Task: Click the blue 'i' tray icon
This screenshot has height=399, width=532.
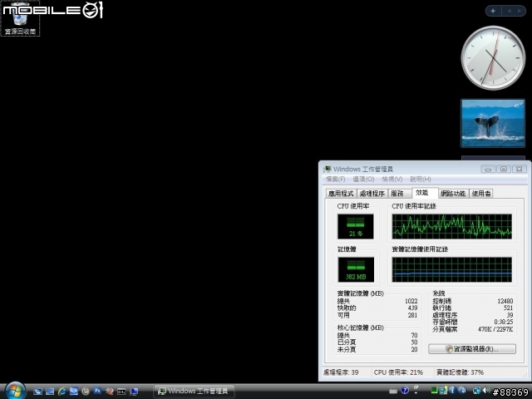Action: click(x=452, y=391)
